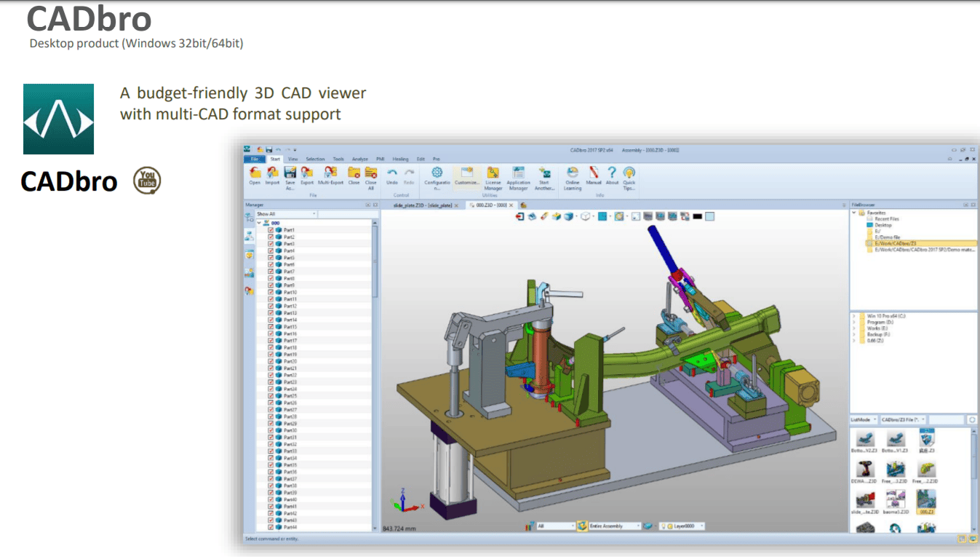The height and width of the screenshot is (557, 980).
Task: Open the License Manager
Action: (493, 173)
